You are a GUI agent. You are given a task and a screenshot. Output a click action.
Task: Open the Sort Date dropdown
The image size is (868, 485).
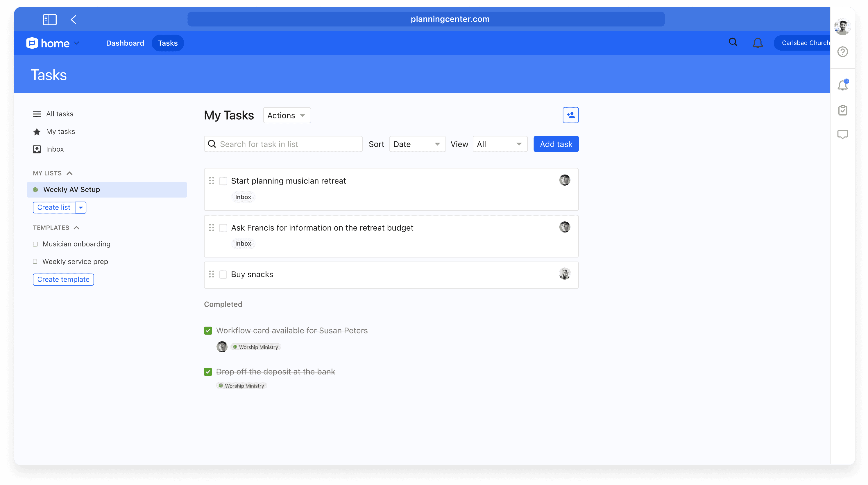click(417, 144)
